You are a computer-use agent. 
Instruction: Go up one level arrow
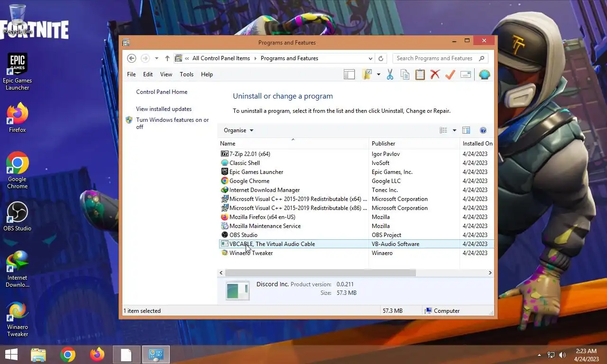pyautogui.click(x=167, y=58)
